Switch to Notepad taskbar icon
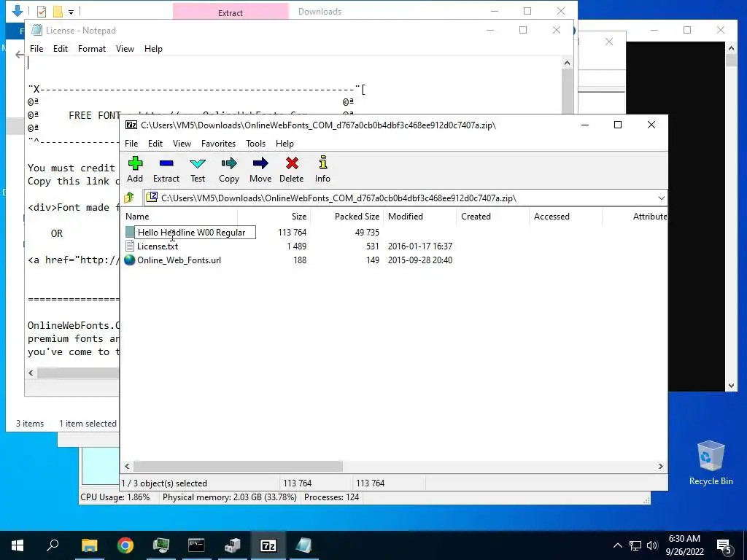 click(x=304, y=545)
